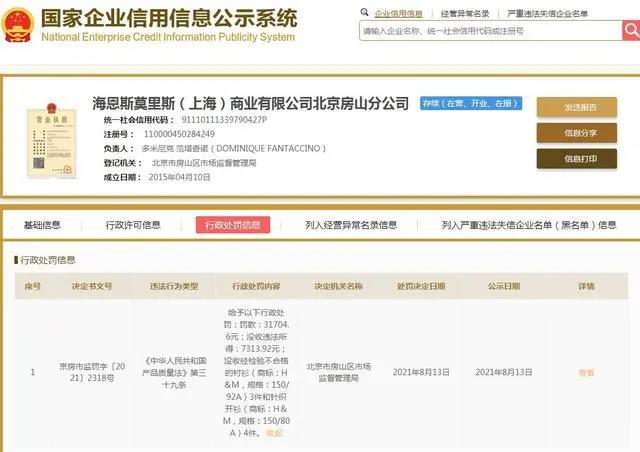Click the 发送报告 button

tap(577, 107)
